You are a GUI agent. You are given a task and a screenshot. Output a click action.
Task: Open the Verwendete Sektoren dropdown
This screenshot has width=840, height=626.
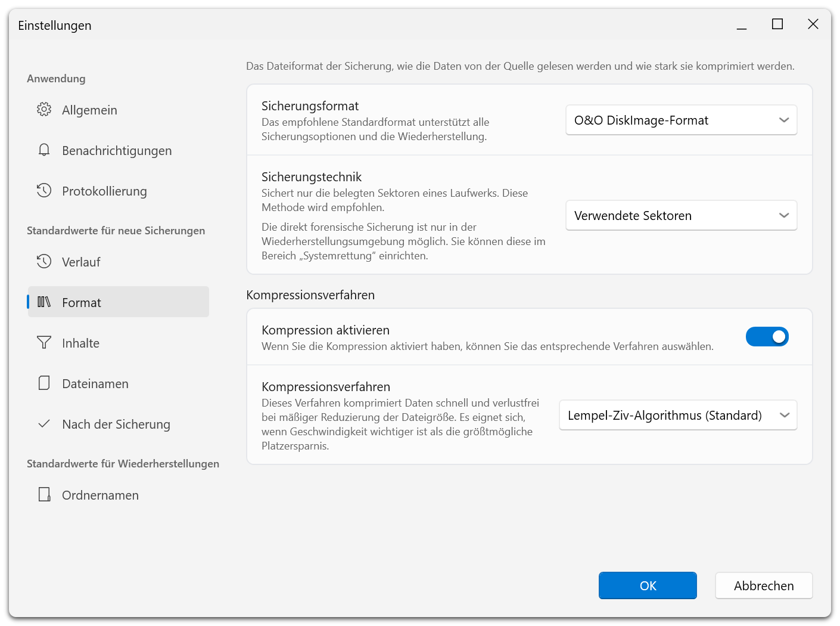682,216
